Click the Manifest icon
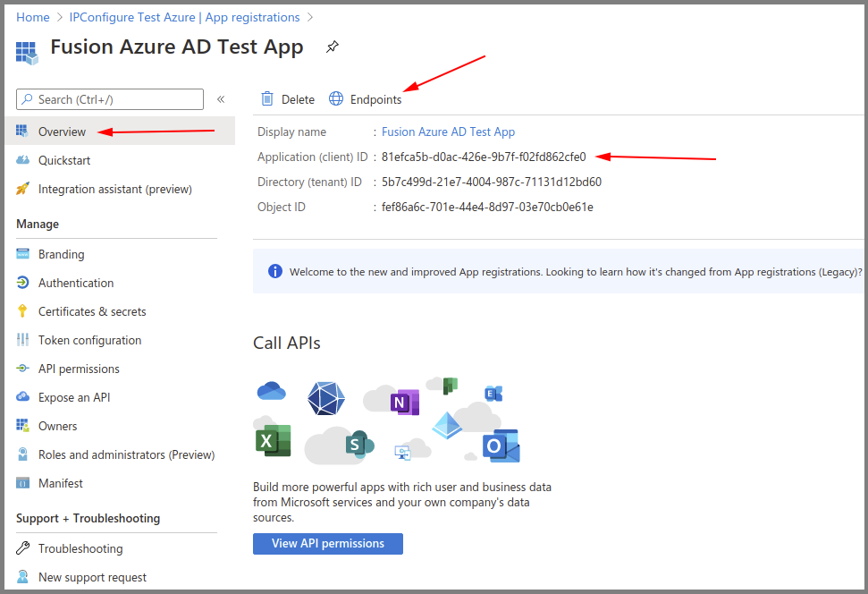The image size is (868, 594). coord(22,483)
